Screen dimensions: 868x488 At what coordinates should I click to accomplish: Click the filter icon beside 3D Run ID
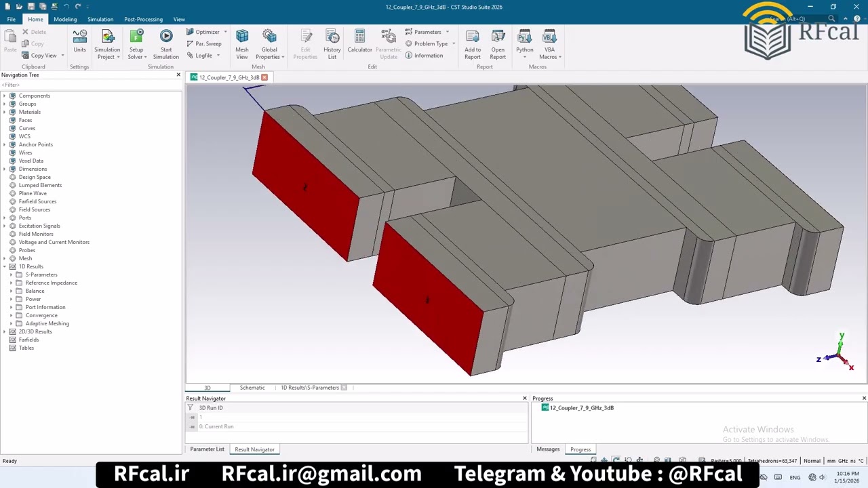(191, 408)
